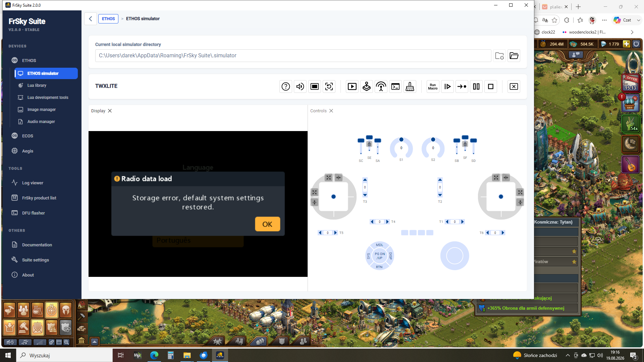Toggle the SF switch

coord(465,143)
